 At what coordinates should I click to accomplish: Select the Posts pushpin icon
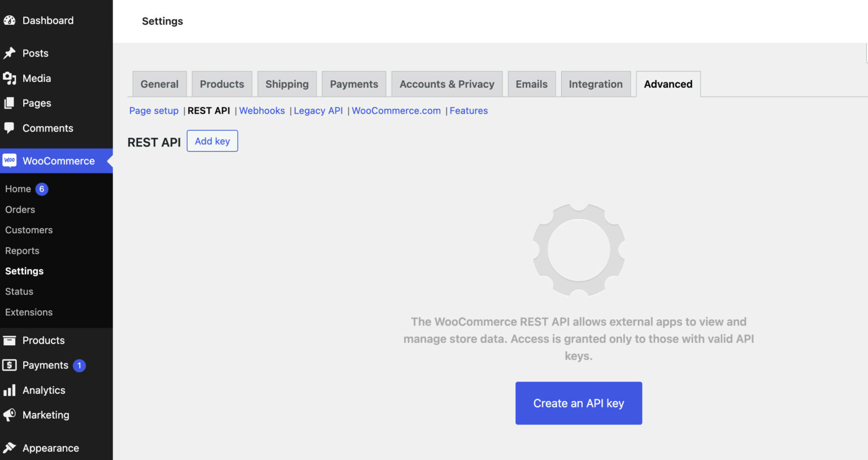(10, 53)
